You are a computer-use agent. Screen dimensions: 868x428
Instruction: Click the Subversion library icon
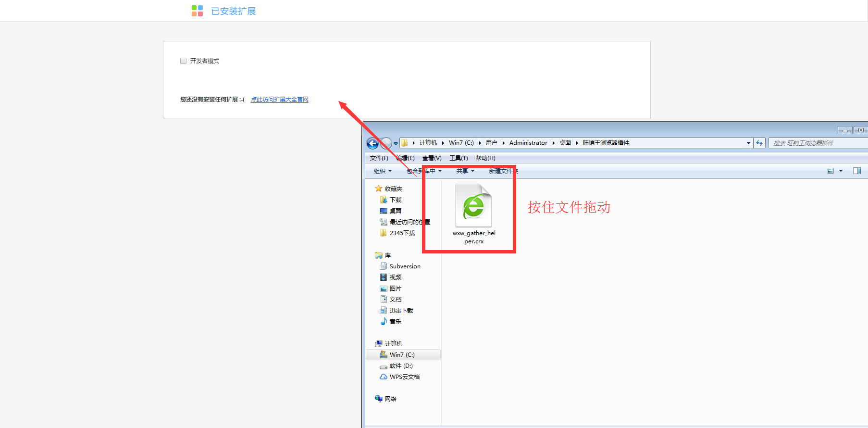coord(384,266)
